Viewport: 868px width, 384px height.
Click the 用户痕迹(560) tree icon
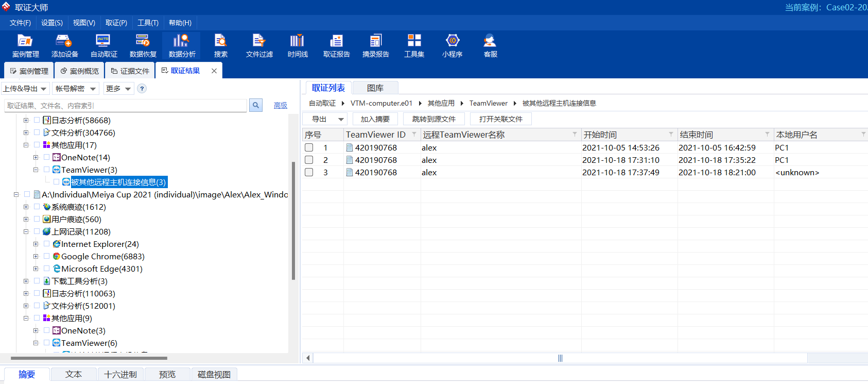(47, 219)
